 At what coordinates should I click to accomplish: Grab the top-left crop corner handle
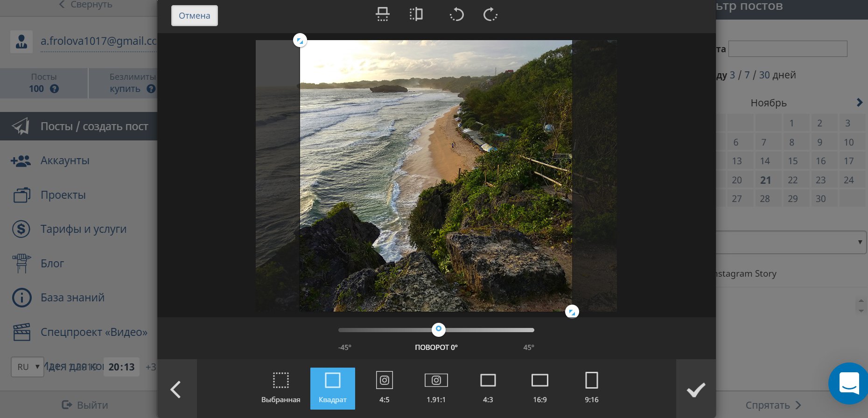(300, 41)
